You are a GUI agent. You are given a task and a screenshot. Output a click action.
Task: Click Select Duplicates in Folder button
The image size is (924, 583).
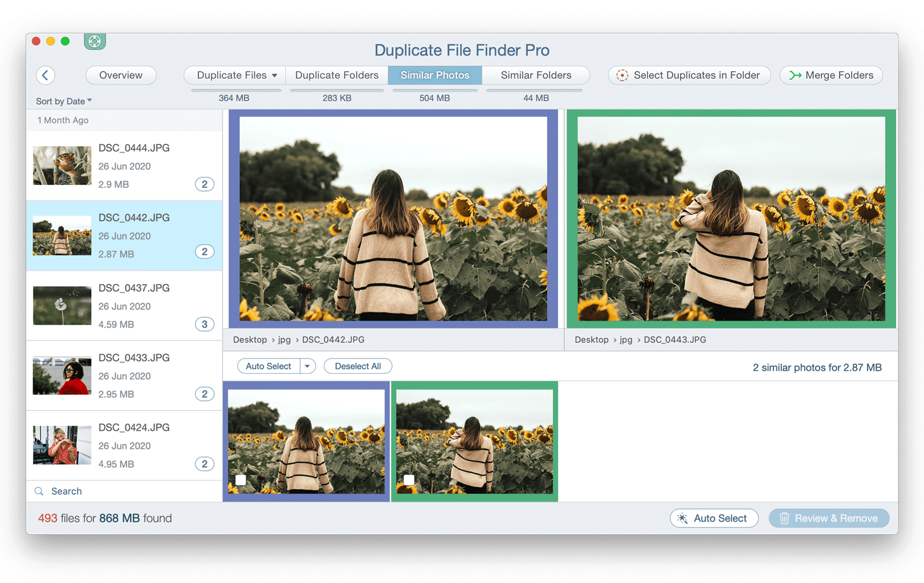689,75
